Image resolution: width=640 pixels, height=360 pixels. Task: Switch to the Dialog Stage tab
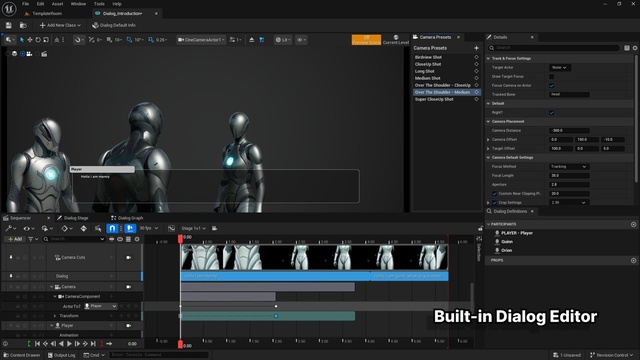[73, 218]
